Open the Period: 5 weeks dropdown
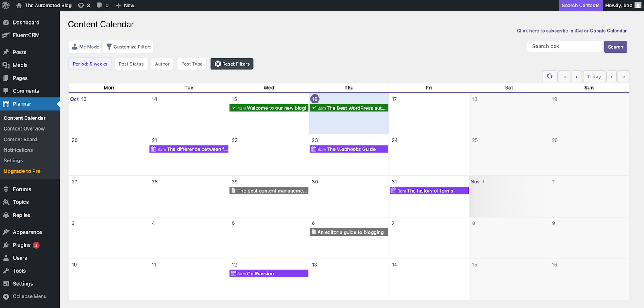This screenshot has height=308, width=644. (x=90, y=64)
